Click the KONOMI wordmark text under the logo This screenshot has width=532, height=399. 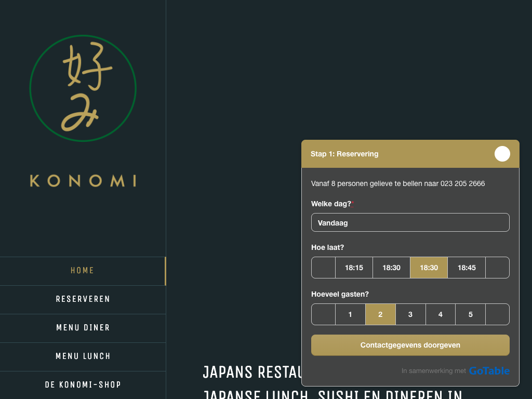click(83, 181)
